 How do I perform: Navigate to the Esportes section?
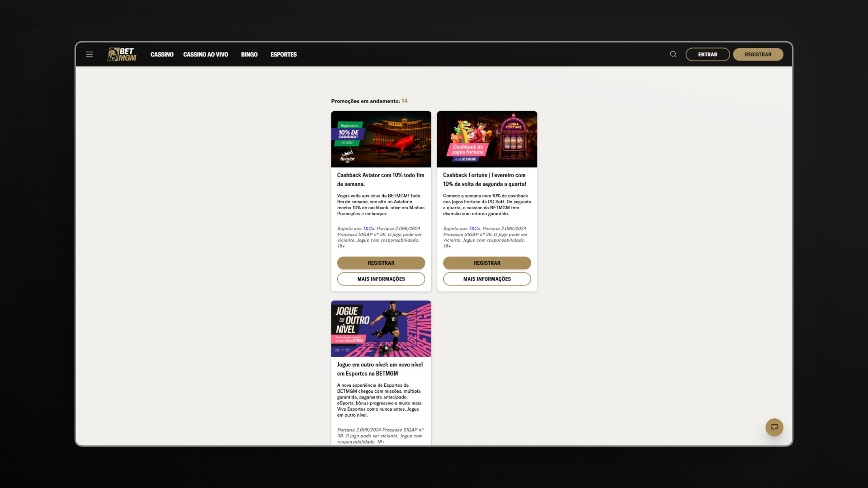point(283,54)
